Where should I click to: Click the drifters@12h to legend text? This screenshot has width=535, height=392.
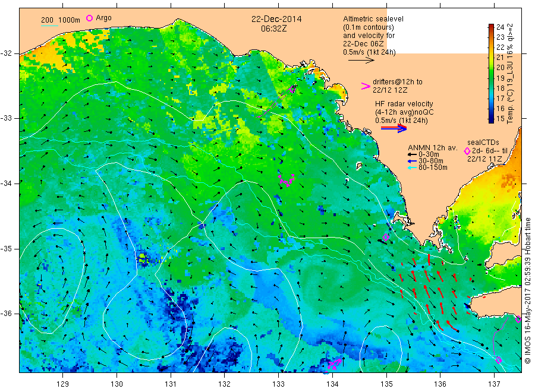click(x=398, y=82)
